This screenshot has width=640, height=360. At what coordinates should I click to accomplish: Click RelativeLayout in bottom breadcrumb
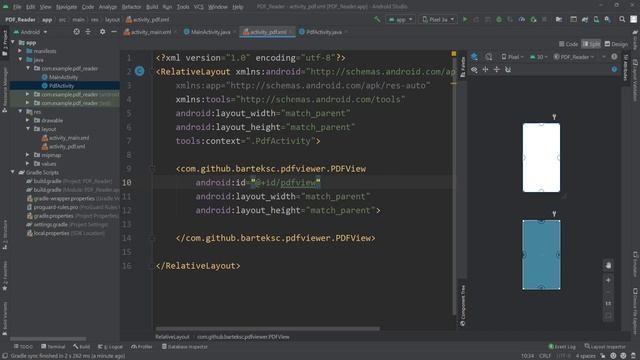(x=172, y=337)
